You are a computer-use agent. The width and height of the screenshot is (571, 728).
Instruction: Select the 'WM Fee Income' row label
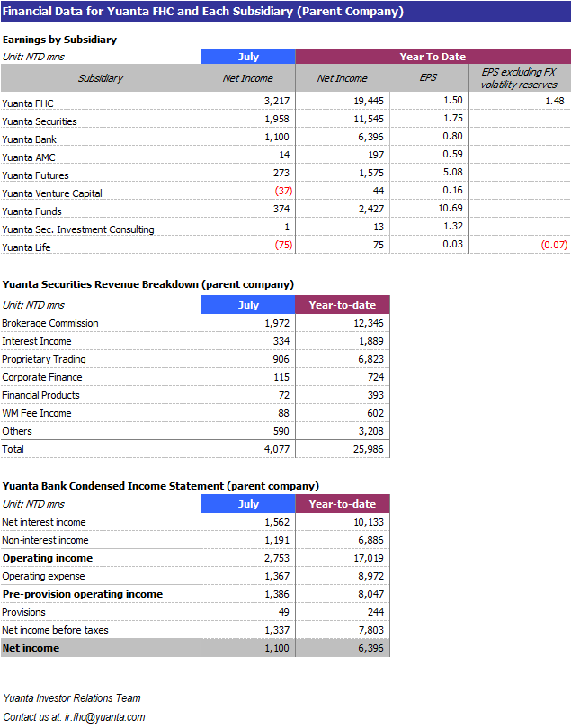pos(37,413)
